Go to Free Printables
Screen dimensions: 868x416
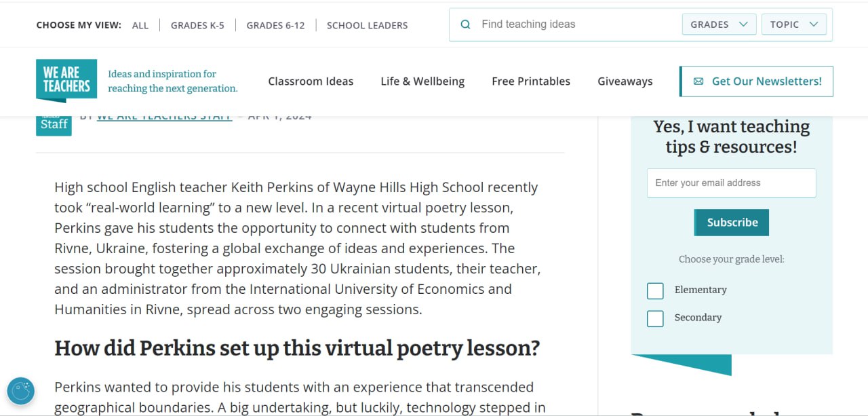531,81
